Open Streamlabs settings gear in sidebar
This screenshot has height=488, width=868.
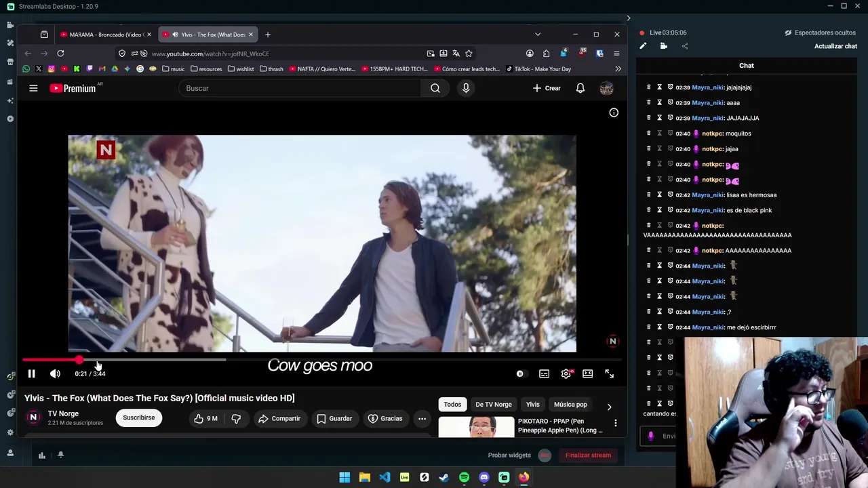[x=10, y=432]
